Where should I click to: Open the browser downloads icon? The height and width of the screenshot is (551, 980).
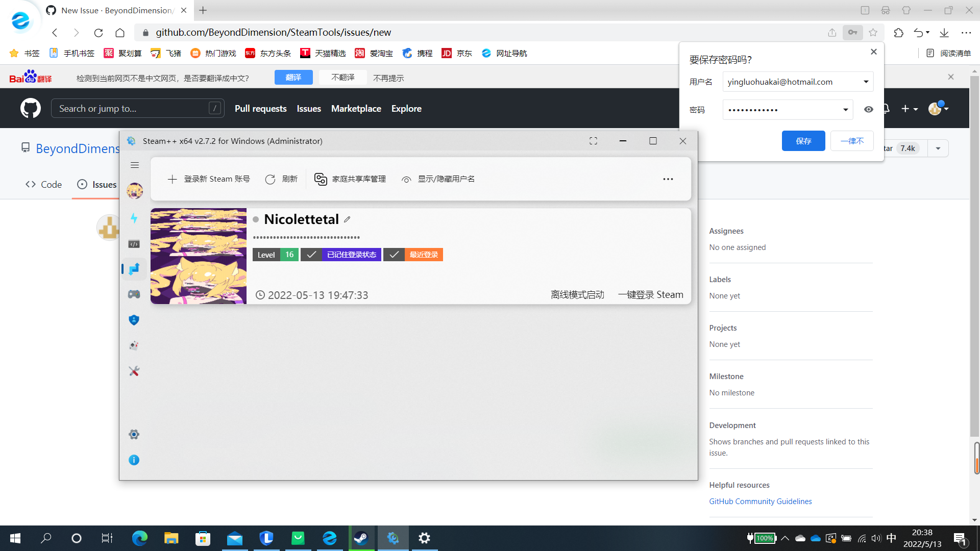tap(944, 33)
